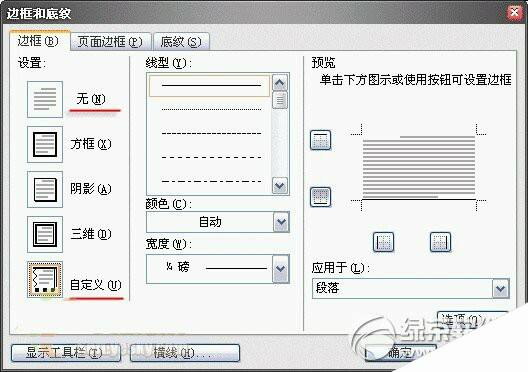Click the 横线 button
The image size is (528, 372).
coord(185,353)
